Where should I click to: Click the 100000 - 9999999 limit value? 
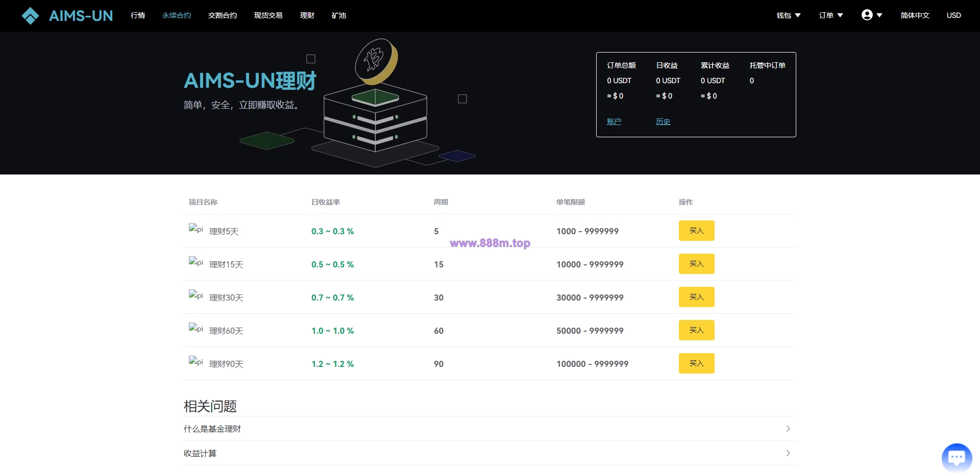(x=592, y=364)
